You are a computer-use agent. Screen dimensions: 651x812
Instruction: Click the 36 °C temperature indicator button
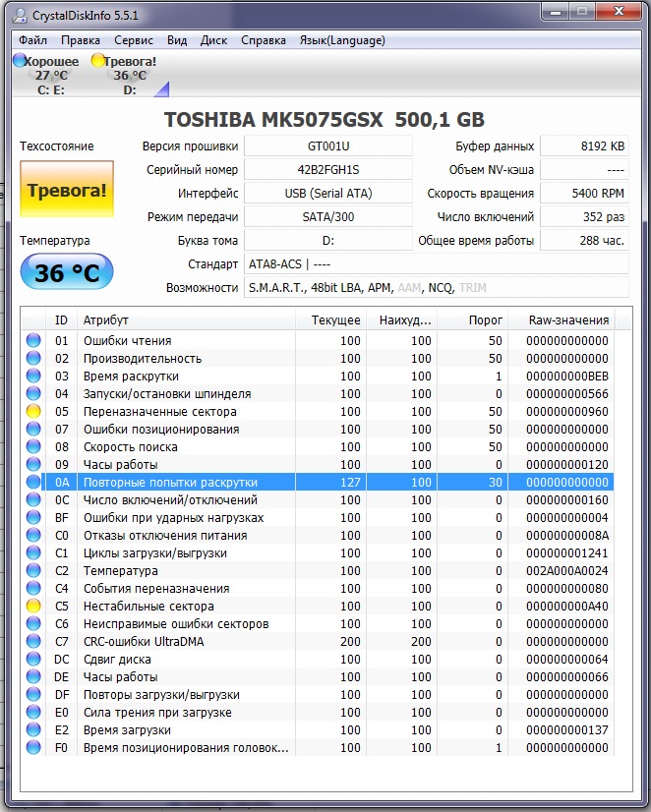coord(67,272)
